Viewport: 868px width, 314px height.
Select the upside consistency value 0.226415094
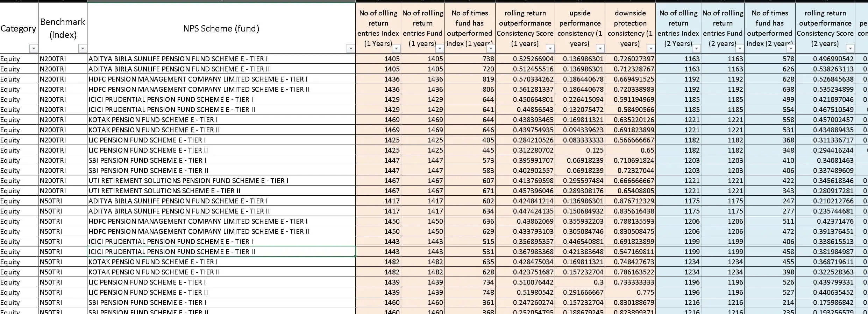click(x=580, y=99)
